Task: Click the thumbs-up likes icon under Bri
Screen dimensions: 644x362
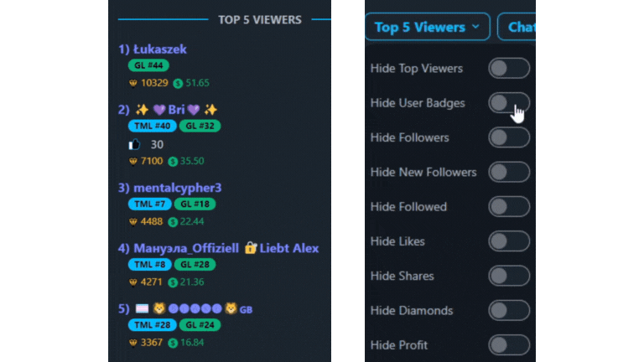Action: point(134,144)
